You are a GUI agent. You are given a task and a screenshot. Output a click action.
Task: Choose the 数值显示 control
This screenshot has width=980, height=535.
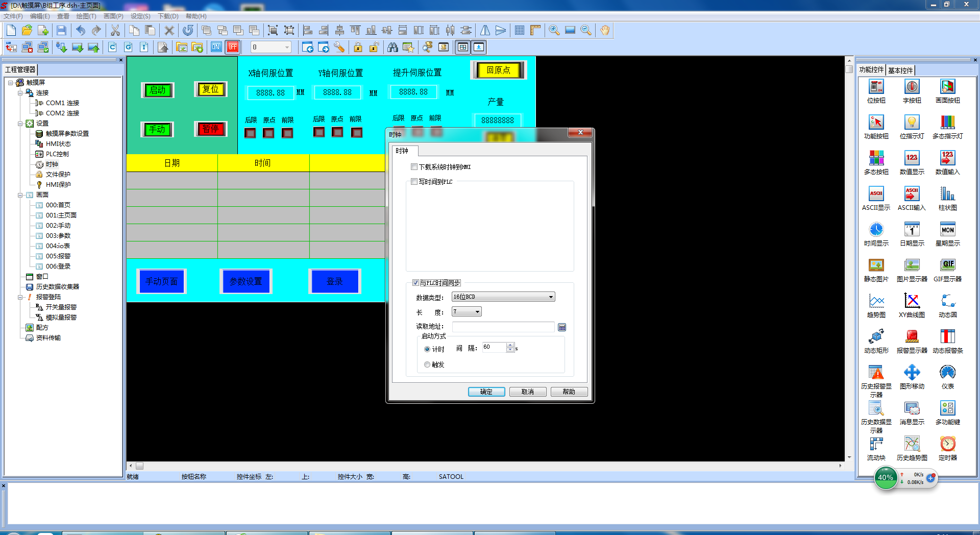click(912, 159)
